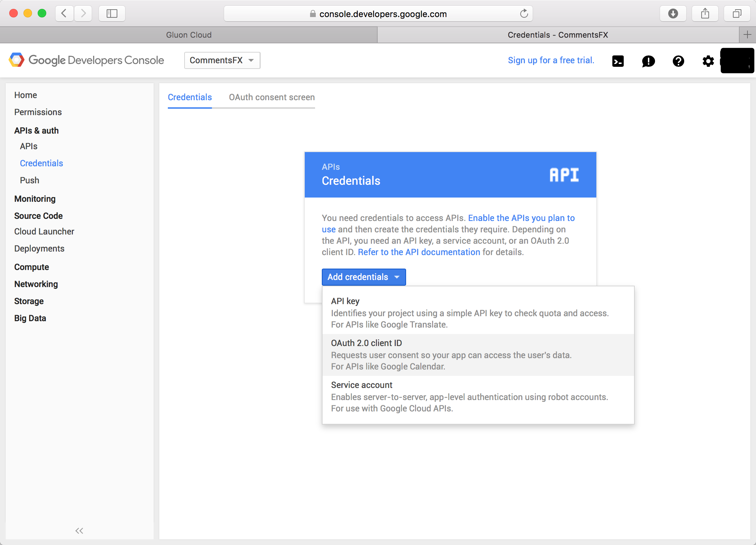Screen dimensions: 756x545
Task: Select Credentials in the sidebar
Action: [x=41, y=163]
